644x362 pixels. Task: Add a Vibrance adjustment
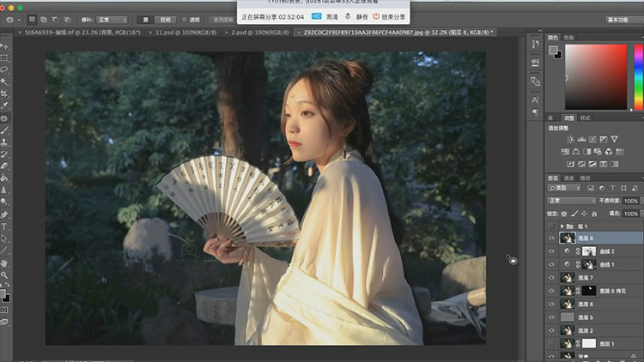click(615, 139)
